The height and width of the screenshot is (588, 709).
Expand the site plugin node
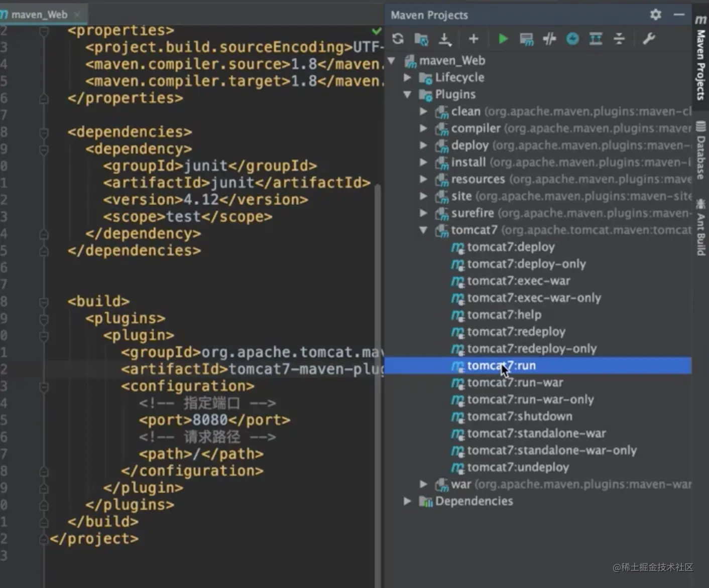click(423, 196)
